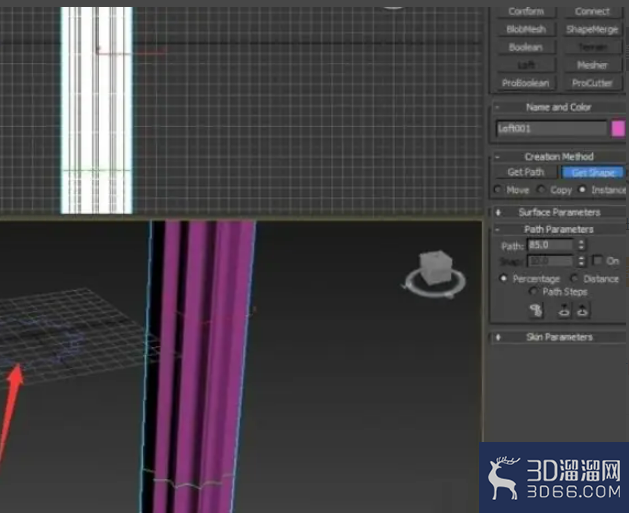Select the Instance radio button
This screenshot has height=513, width=629.
[582, 189]
